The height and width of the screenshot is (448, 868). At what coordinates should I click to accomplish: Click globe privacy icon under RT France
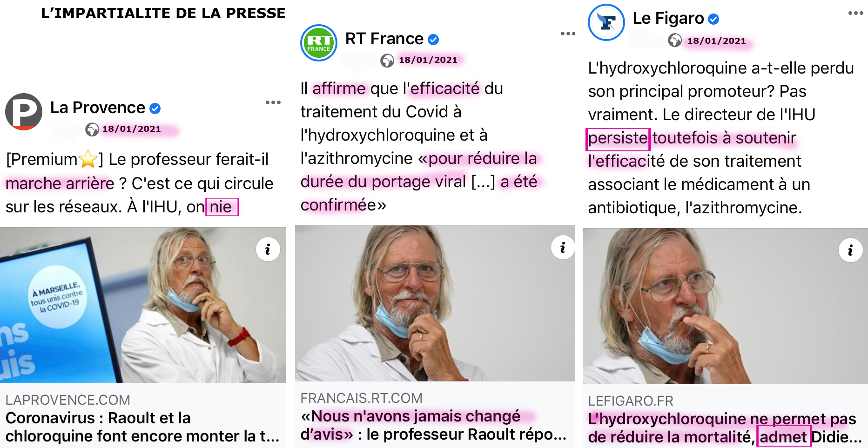click(x=387, y=61)
